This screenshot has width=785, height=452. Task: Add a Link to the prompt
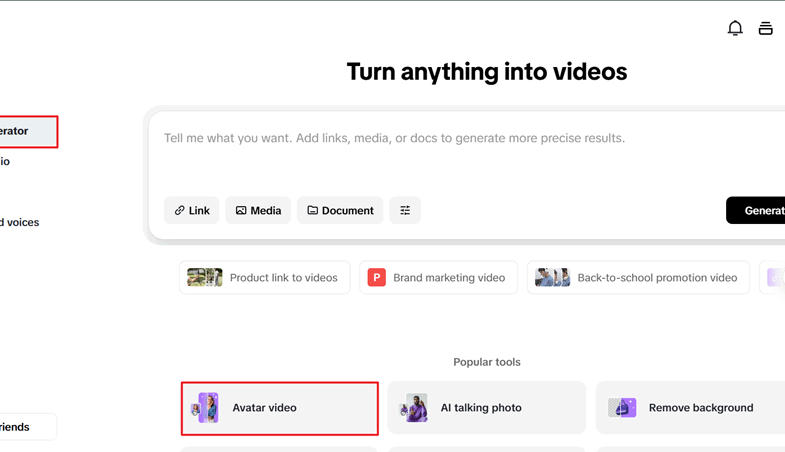pyautogui.click(x=192, y=210)
